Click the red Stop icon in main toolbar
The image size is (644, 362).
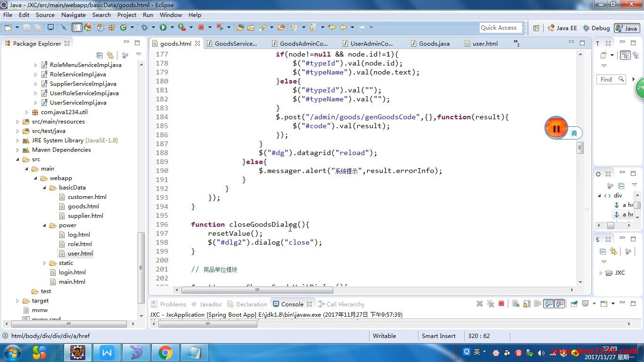(x=201, y=27)
